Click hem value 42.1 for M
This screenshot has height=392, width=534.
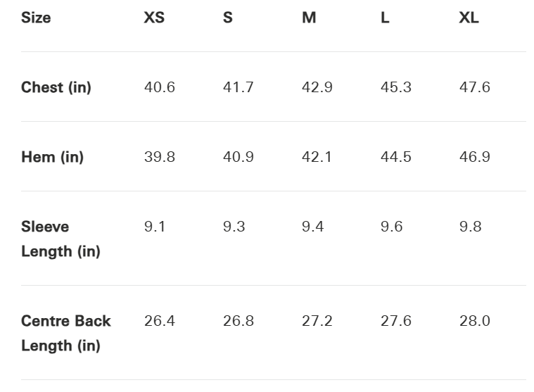(317, 157)
